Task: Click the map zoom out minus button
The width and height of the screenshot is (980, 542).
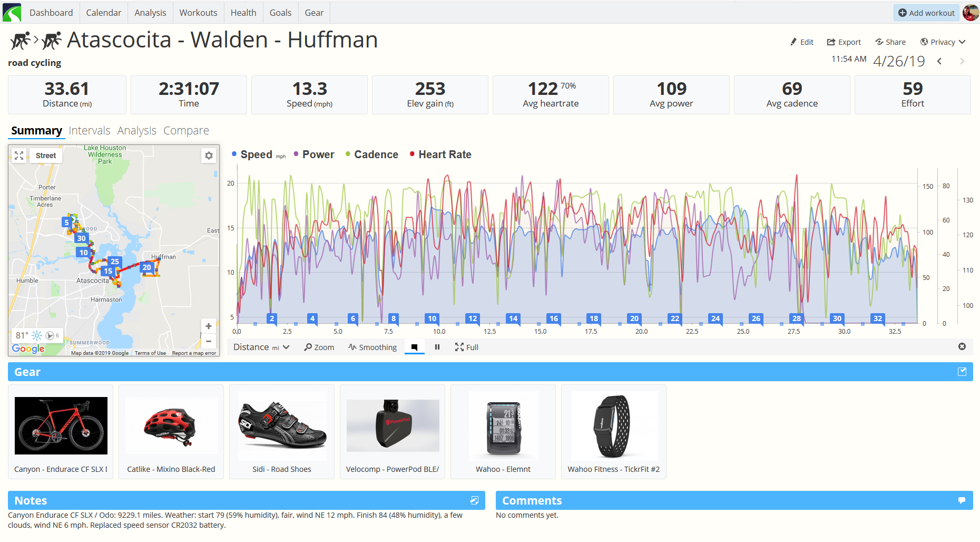Action: tap(209, 341)
